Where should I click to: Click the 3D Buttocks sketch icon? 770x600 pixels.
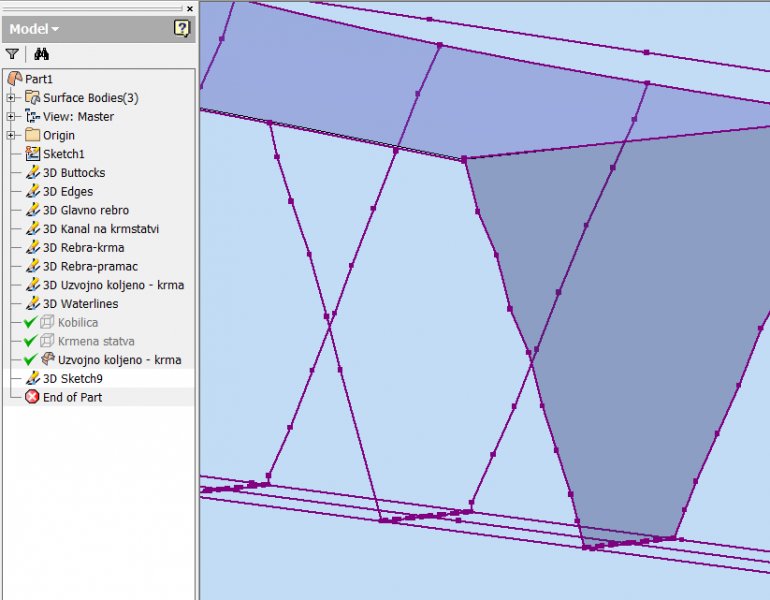[x=32, y=173]
